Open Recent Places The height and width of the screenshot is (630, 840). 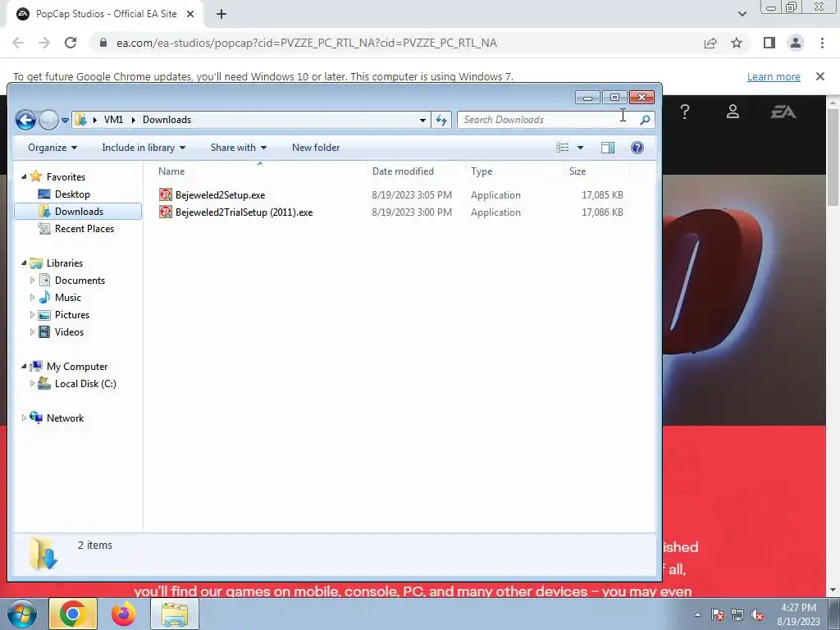pos(84,229)
